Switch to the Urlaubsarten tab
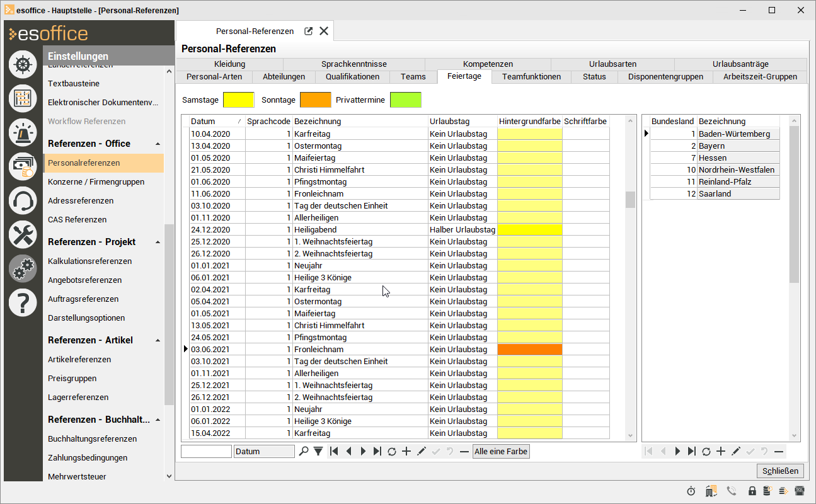816x504 pixels. [612, 64]
